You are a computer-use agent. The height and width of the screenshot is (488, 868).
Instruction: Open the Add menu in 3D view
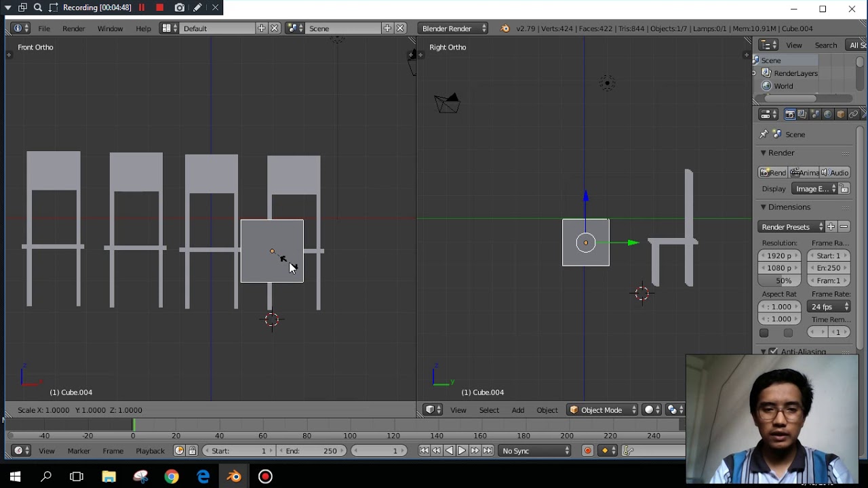click(x=517, y=410)
